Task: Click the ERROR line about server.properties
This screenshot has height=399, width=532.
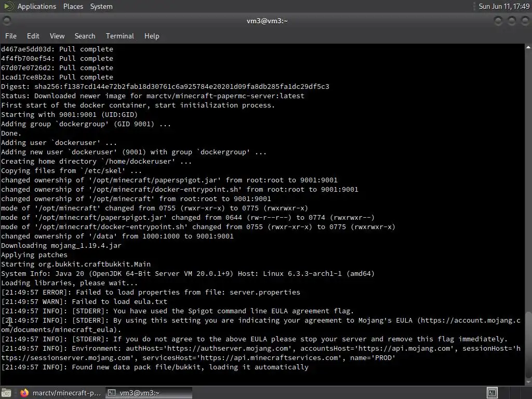Action: coord(151,292)
